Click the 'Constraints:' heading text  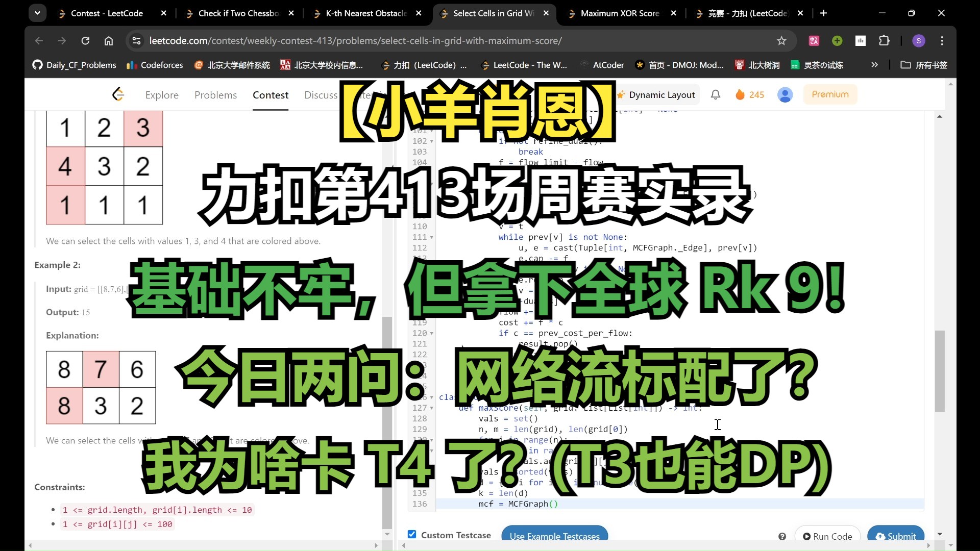pos(59,487)
